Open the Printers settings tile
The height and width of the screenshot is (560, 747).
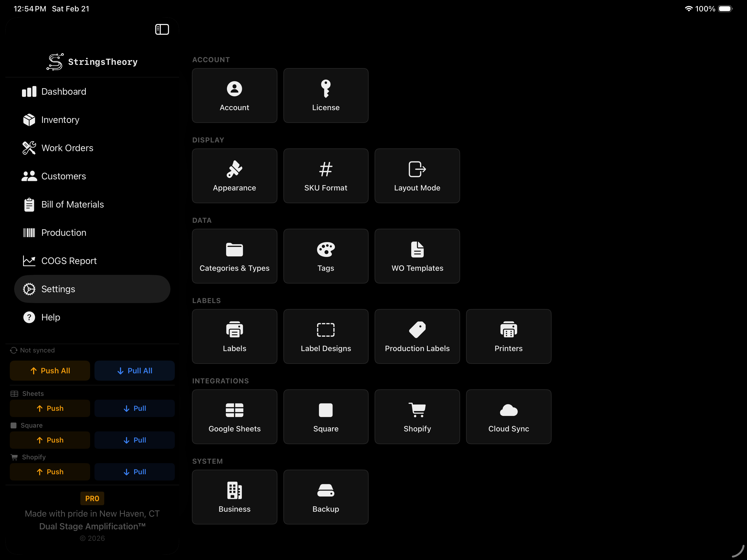coord(508,336)
